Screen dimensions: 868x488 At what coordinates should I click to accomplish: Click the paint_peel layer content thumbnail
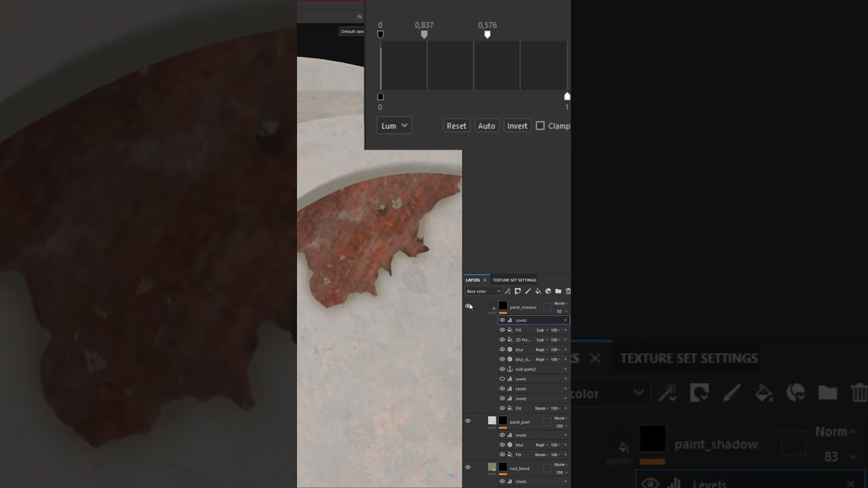(492, 420)
